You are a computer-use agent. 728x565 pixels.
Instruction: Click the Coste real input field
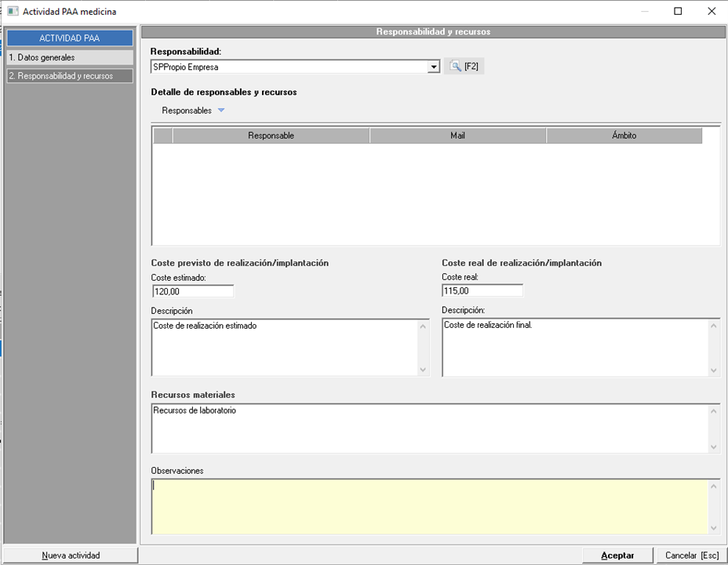tap(482, 291)
